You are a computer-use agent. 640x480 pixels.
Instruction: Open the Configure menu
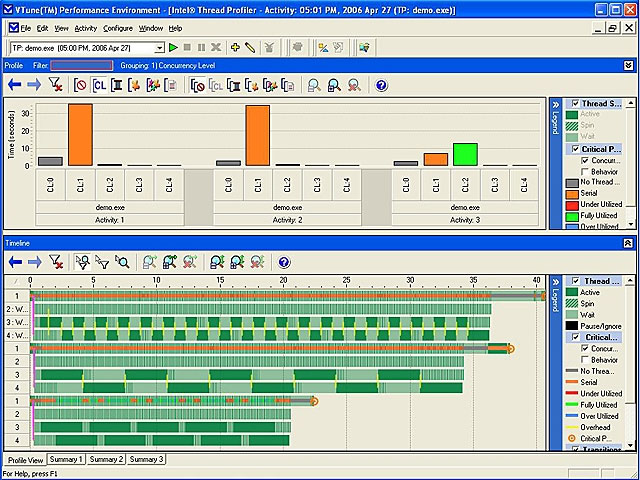pyautogui.click(x=117, y=28)
